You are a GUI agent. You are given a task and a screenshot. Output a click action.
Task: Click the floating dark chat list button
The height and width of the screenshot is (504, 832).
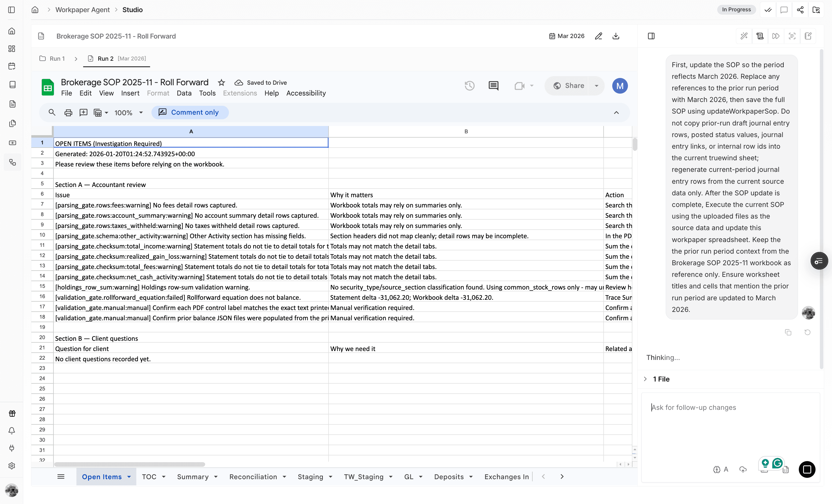819,261
